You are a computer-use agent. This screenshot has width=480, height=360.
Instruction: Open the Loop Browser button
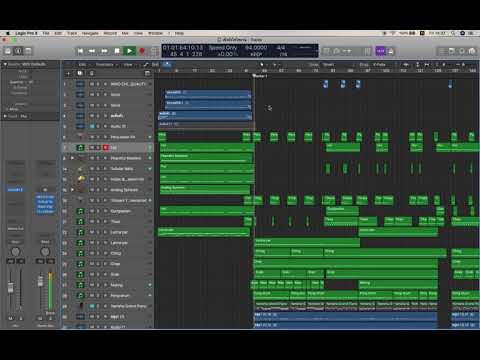tap(462, 51)
